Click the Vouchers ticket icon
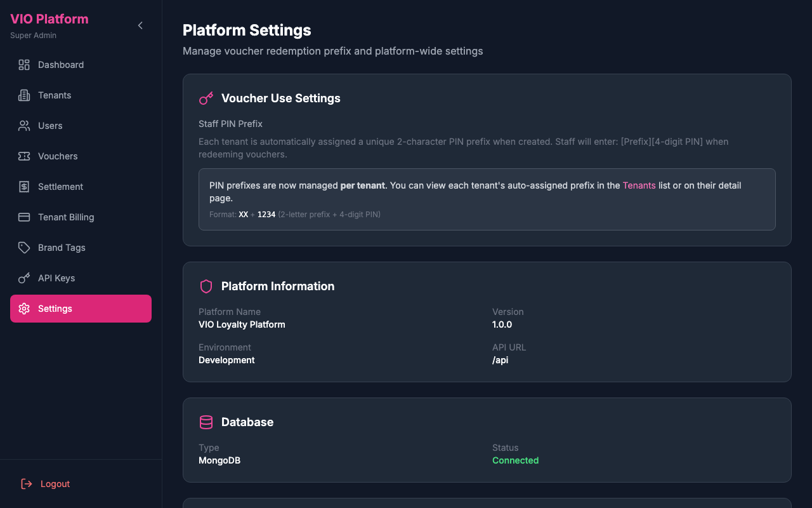Image resolution: width=812 pixels, height=508 pixels. tap(24, 156)
